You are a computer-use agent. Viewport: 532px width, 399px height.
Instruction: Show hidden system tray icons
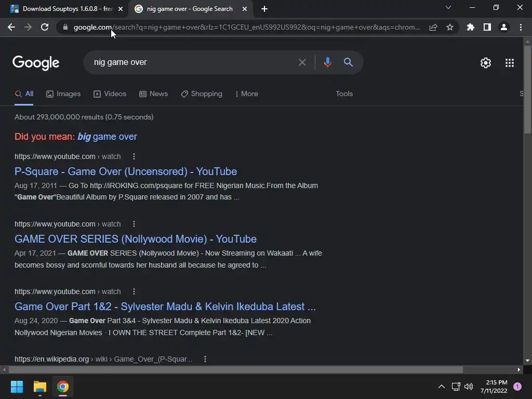click(x=442, y=387)
